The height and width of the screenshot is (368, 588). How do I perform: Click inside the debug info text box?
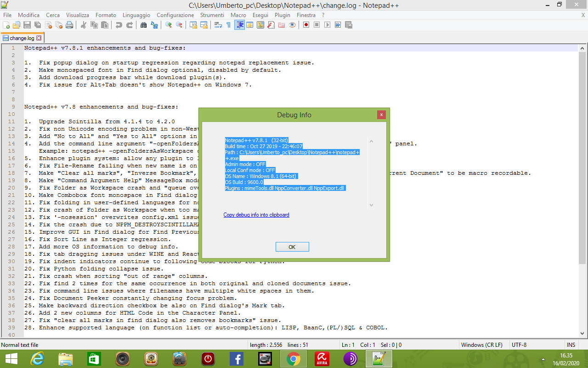pos(296,173)
